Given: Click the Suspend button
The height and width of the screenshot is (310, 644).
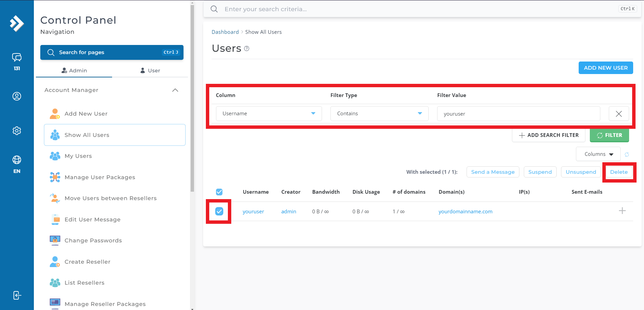Looking at the screenshot, I should click(540, 172).
